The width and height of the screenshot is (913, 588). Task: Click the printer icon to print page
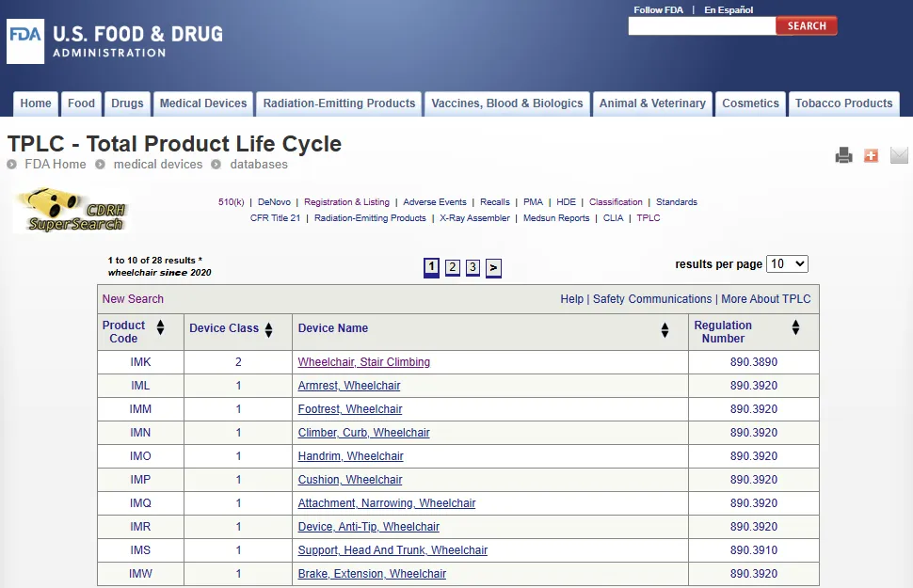coord(843,155)
